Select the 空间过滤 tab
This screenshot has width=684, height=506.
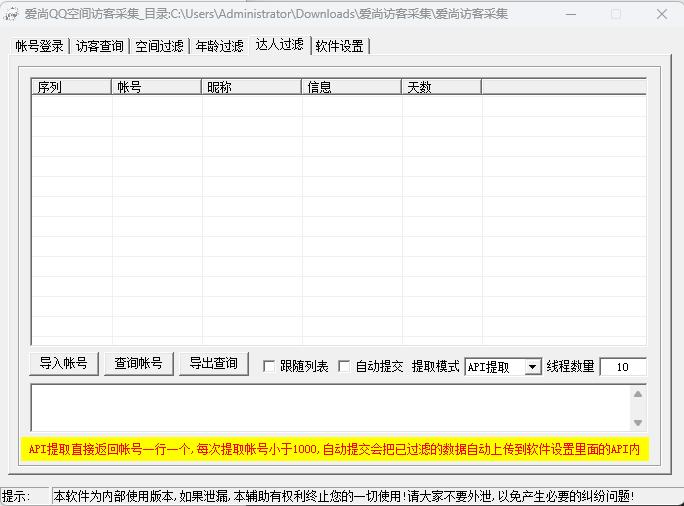160,46
